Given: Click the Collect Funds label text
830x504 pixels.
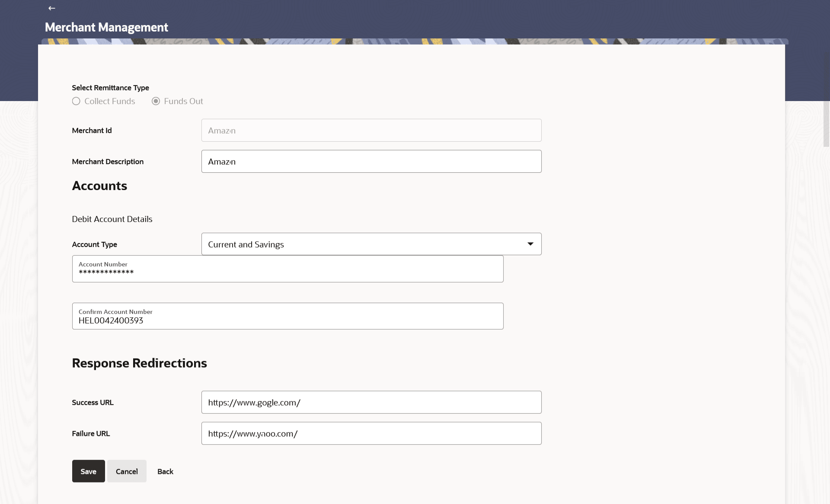Looking at the screenshot, I should [x=110, y=101].
